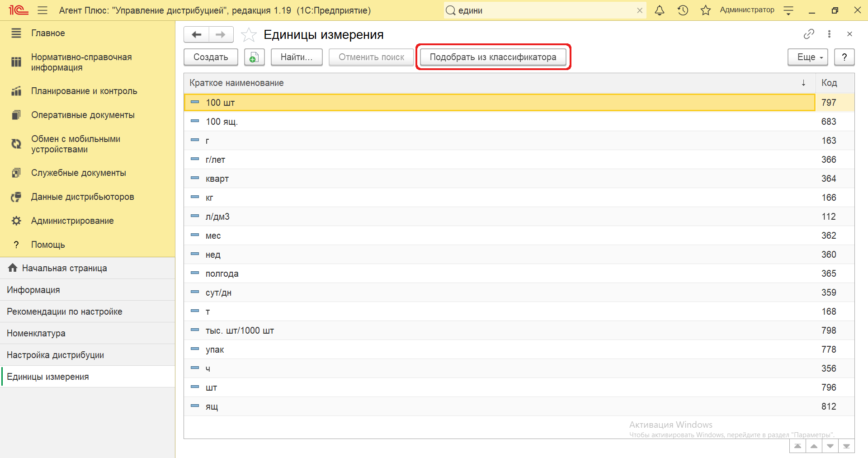
Task: Open Администрирование section
Action: [87, 221]
